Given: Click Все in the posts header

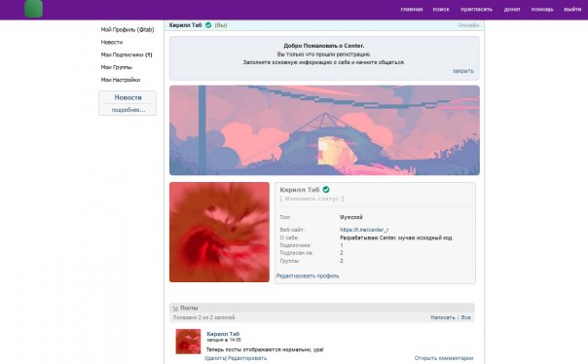Looking at the screenshot, I should pos(465,317).
